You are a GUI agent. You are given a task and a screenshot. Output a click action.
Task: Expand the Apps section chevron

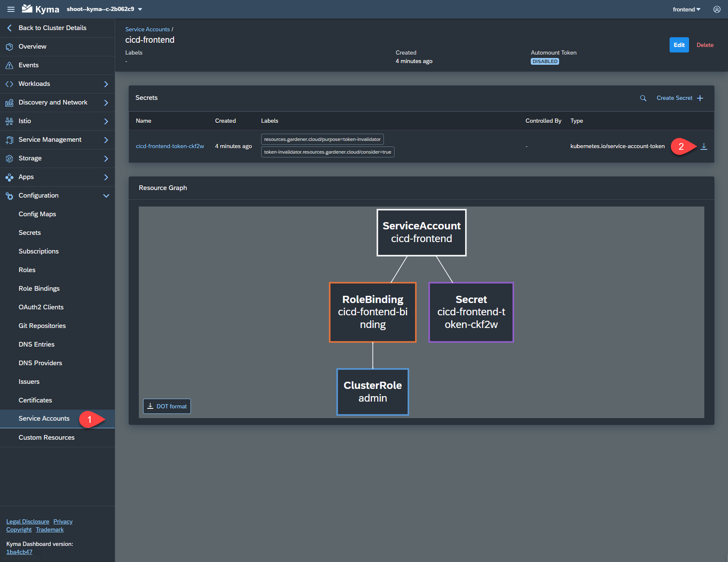coord(106,177)
